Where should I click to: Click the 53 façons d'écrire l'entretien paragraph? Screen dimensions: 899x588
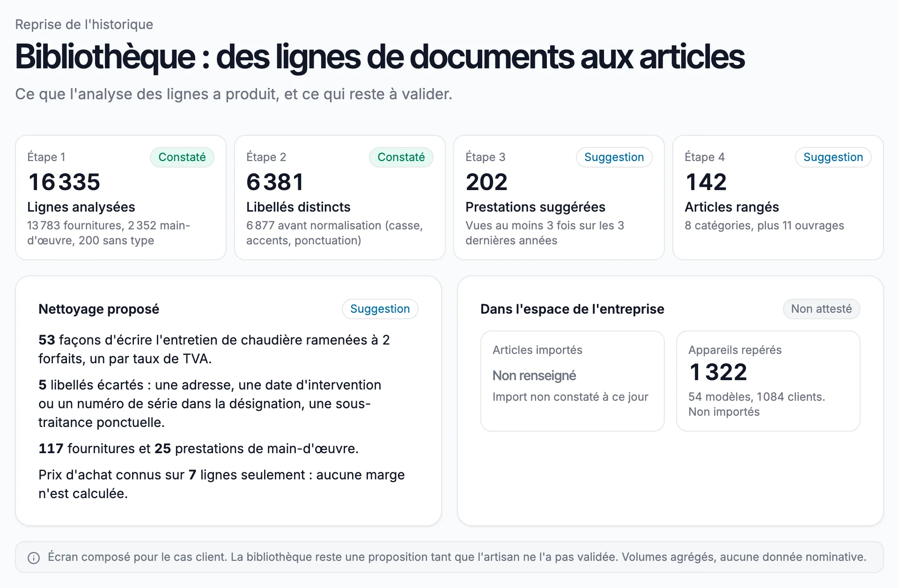[214, 349]
